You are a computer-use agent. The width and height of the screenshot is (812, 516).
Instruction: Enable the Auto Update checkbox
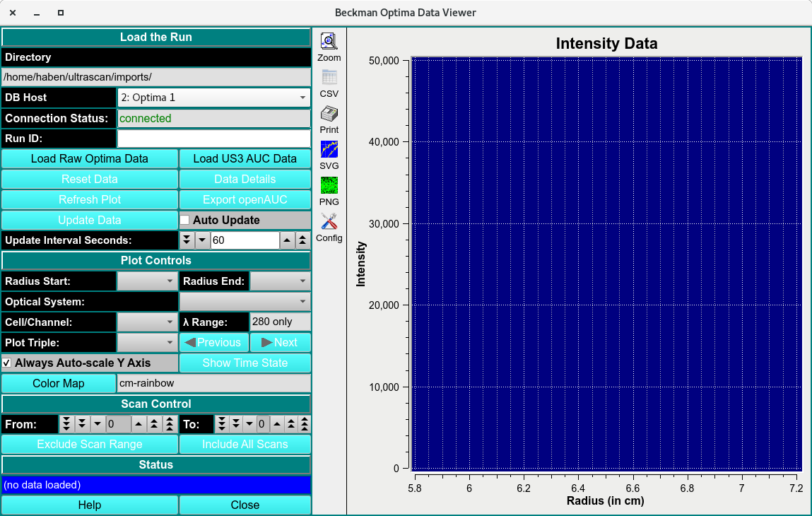click(x=184, y=221)
